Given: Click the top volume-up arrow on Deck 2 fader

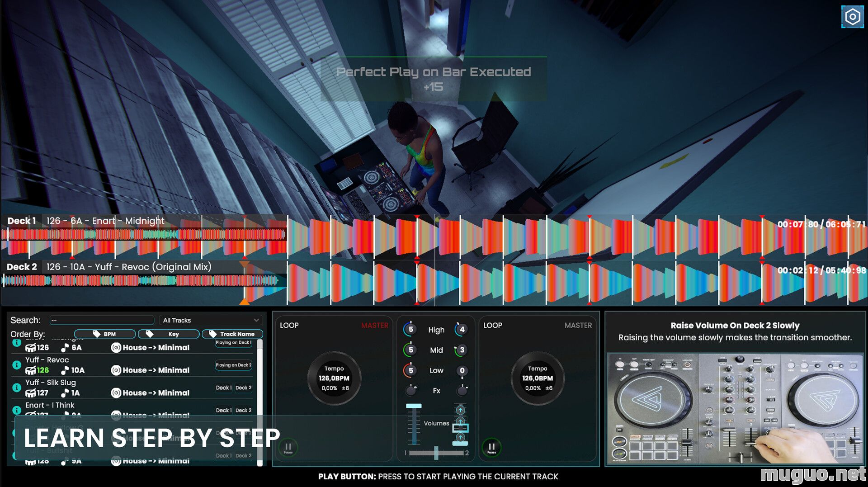Looking at the screenshot, I should (x=460, y=410).
